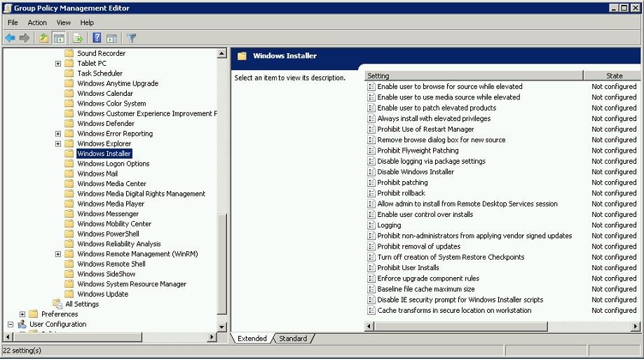The width and height of the screenshot is (644, 359).
Task: Click the icon beside Enforce upgrade component rules
Action: click(x=371, y=279)
